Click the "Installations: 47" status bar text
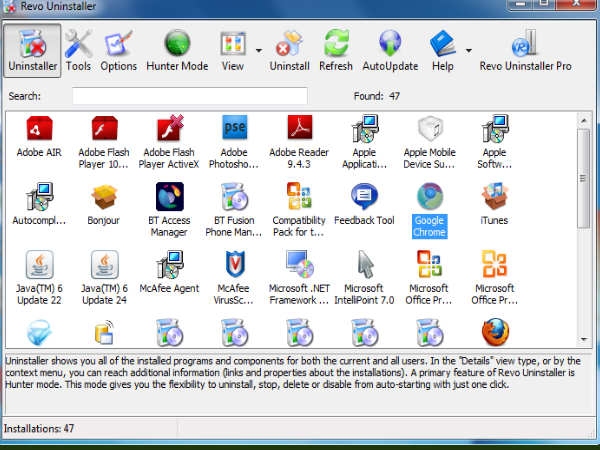Image resolution: width=600 pixels, height=450 pixels. click(x=39, y=428)
